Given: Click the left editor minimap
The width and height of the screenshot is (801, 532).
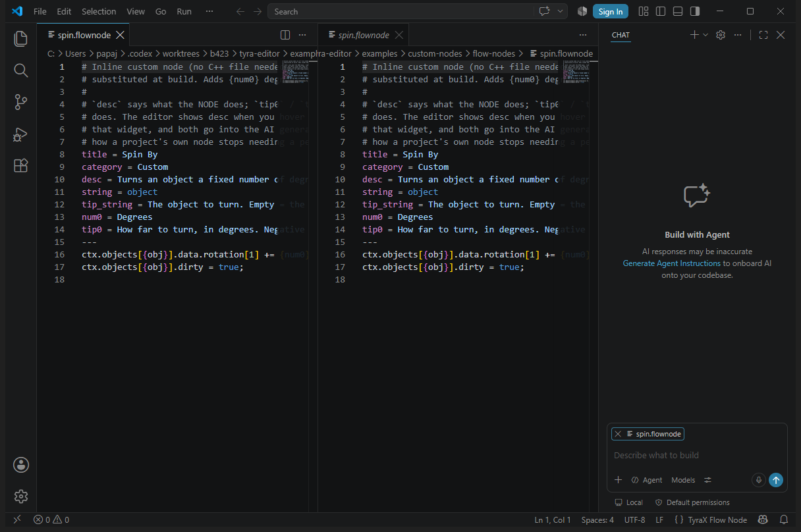Looking at the screenshot, I should pos(295,71).
